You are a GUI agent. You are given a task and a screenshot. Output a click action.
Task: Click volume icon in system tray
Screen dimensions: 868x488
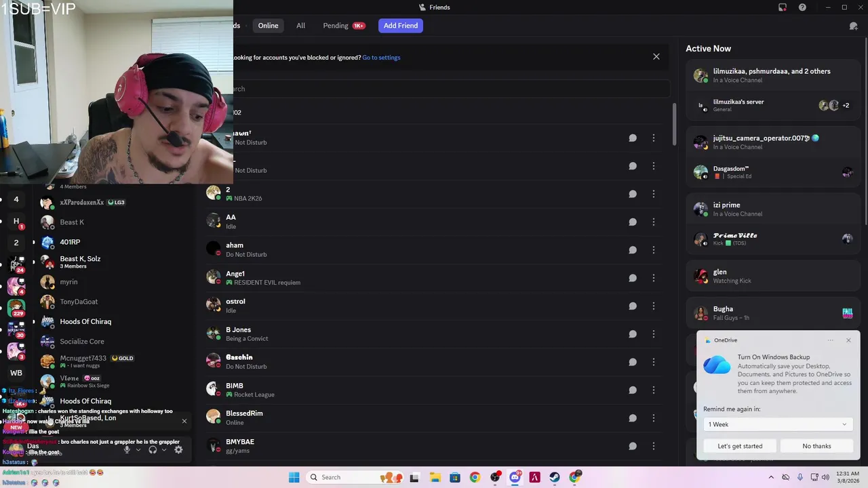[825, 477]
